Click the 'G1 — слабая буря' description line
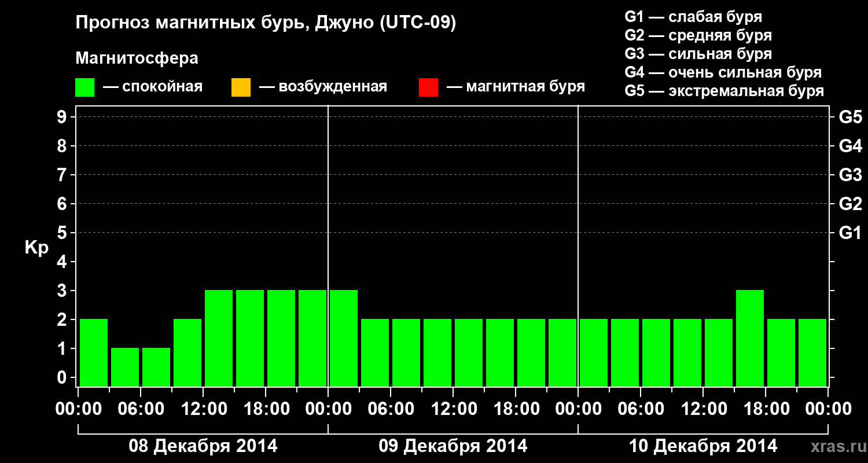This screenshot has height=463, width=868. (x=693, y=17)
